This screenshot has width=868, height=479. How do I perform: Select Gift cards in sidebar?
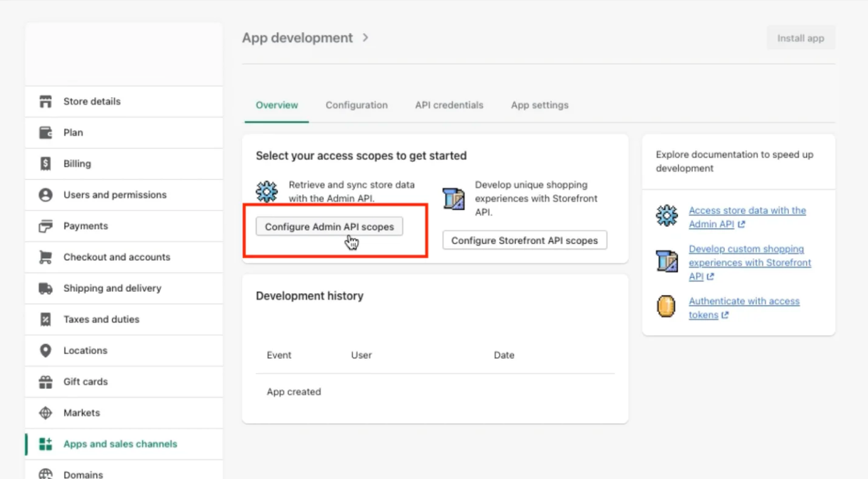pos(124,382)
